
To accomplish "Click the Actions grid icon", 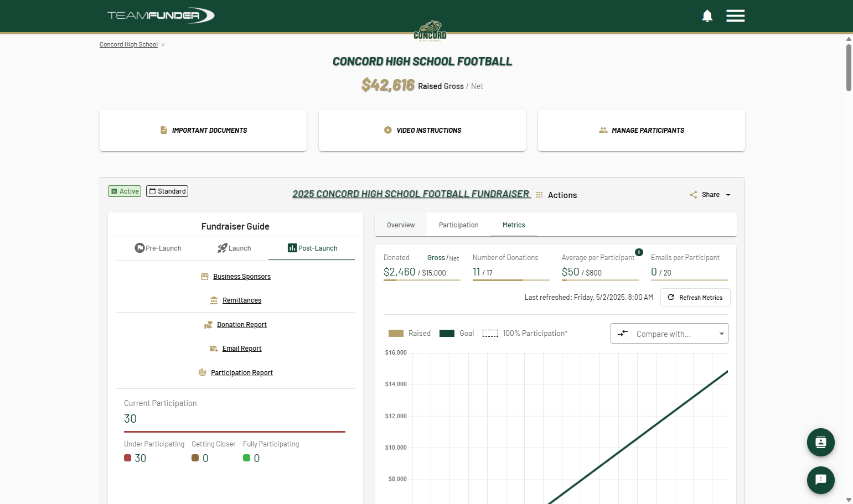I will tap(539, 195).
